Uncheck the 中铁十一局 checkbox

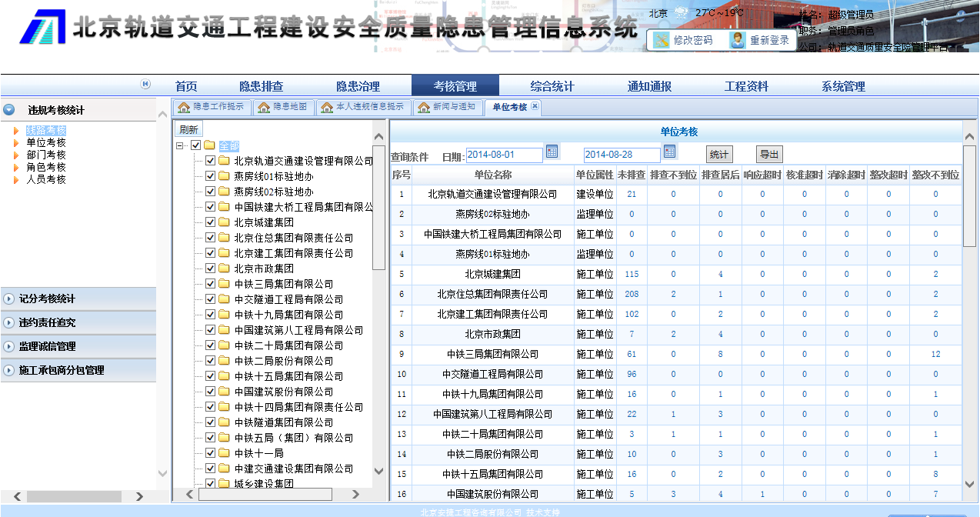pyautogui.click(x=210, y=453)
